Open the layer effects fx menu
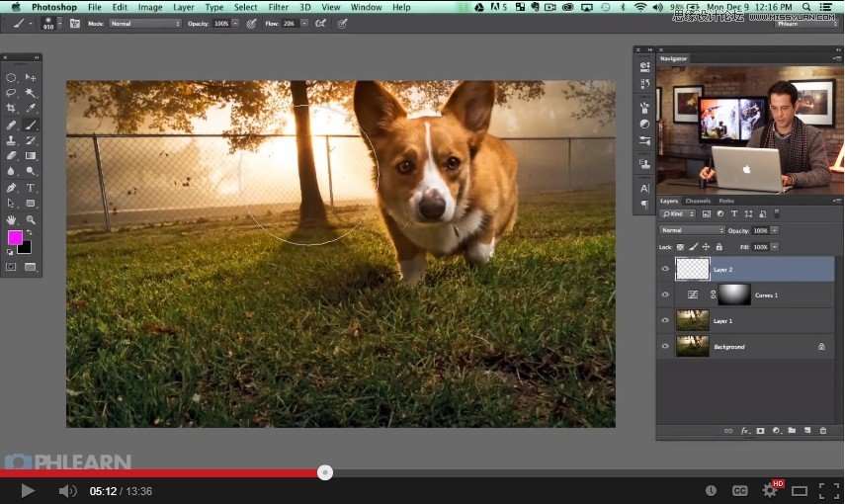The height and width of the screenshot is (504, 845). coord(744,431)
